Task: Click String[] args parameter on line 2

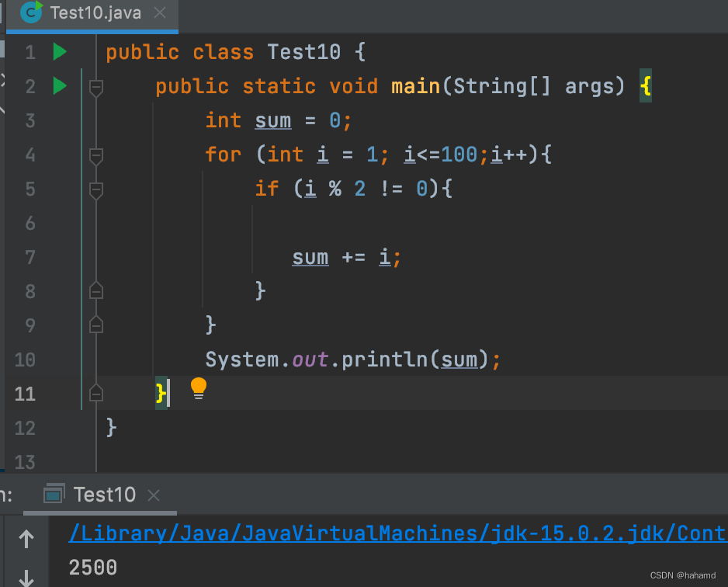Action: click(x=539, y=87)
